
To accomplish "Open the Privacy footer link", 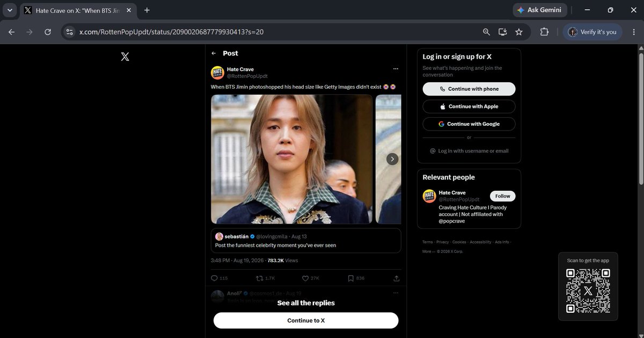I will [x=442, y=242].
